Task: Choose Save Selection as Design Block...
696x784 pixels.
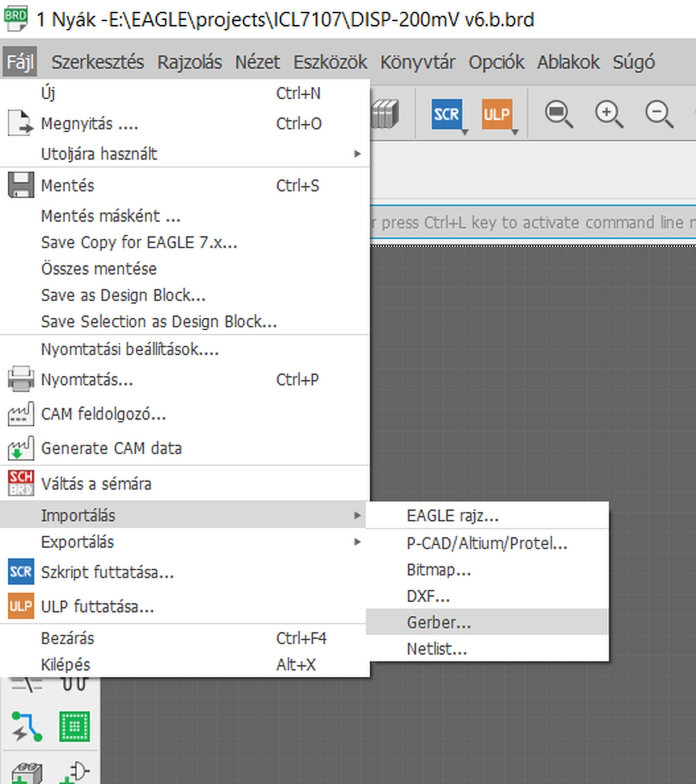Action: (x=185, y=322)
